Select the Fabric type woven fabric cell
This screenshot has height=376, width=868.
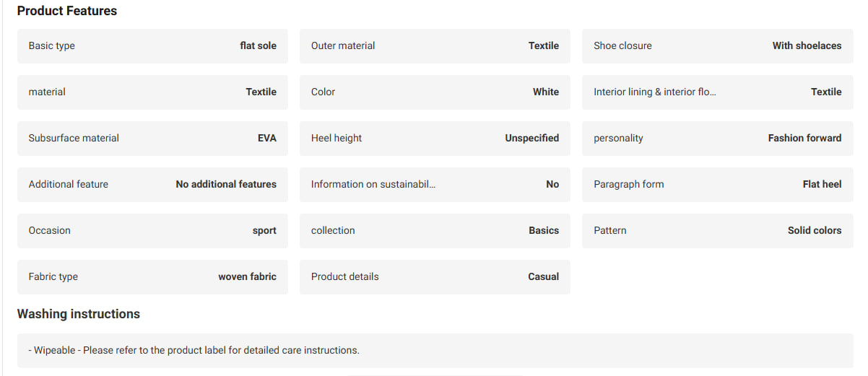(152, 276)
